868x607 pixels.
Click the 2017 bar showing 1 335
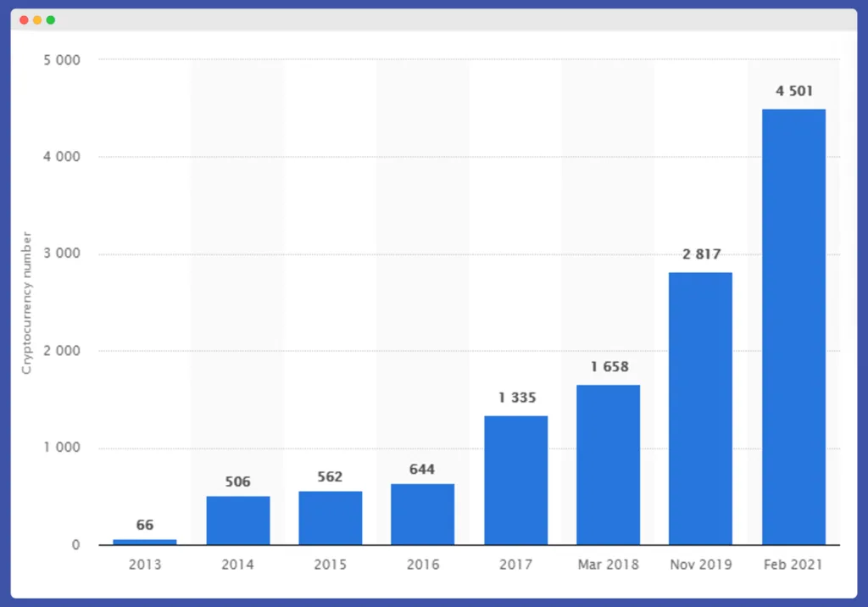pyautogui.click(x=515, y=479)
